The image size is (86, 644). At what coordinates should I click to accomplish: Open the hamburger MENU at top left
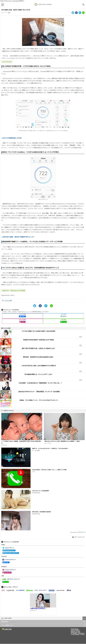tap(3, 5)
